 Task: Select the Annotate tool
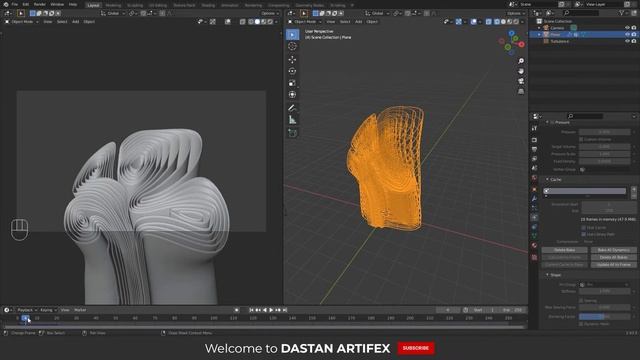292,108
